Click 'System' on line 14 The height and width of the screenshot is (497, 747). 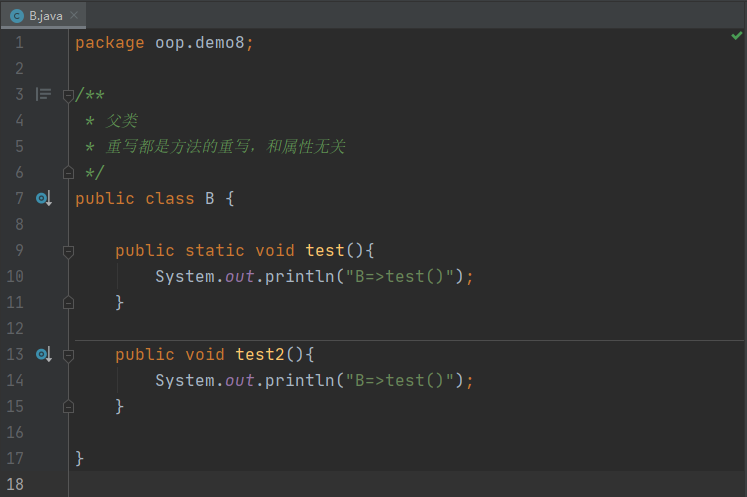(185, 380)
